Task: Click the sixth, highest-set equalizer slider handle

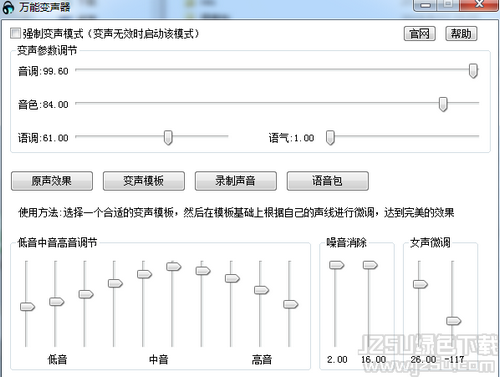Action: pyautogui.click(x=173, y=266)
